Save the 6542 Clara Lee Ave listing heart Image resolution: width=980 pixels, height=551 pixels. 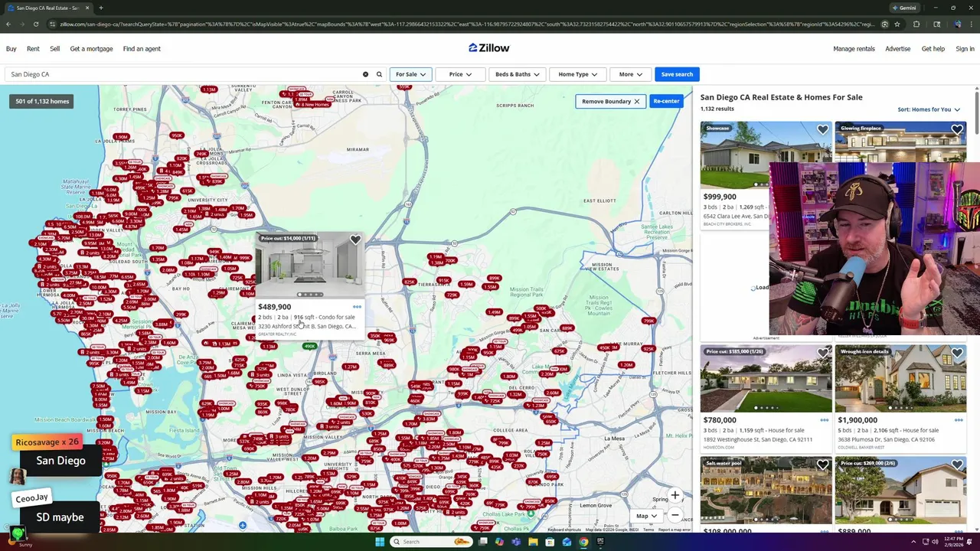click(x=822, y=130)
